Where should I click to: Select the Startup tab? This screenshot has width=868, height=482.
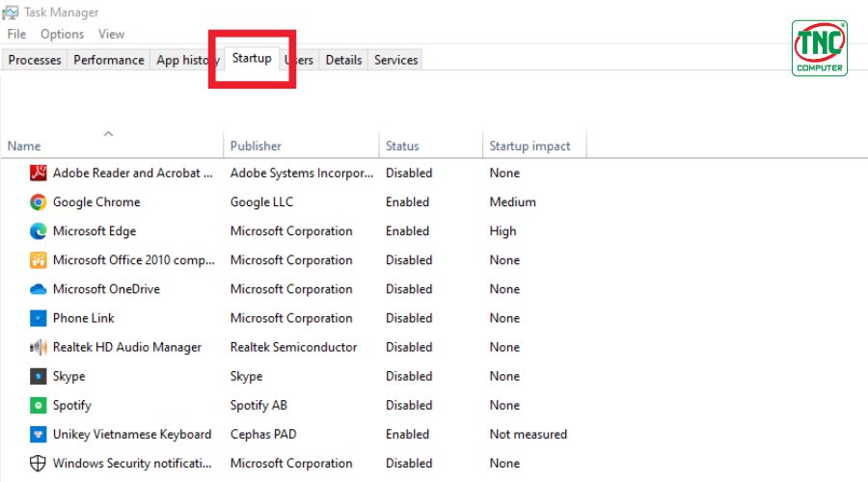(x=252, y=58)
